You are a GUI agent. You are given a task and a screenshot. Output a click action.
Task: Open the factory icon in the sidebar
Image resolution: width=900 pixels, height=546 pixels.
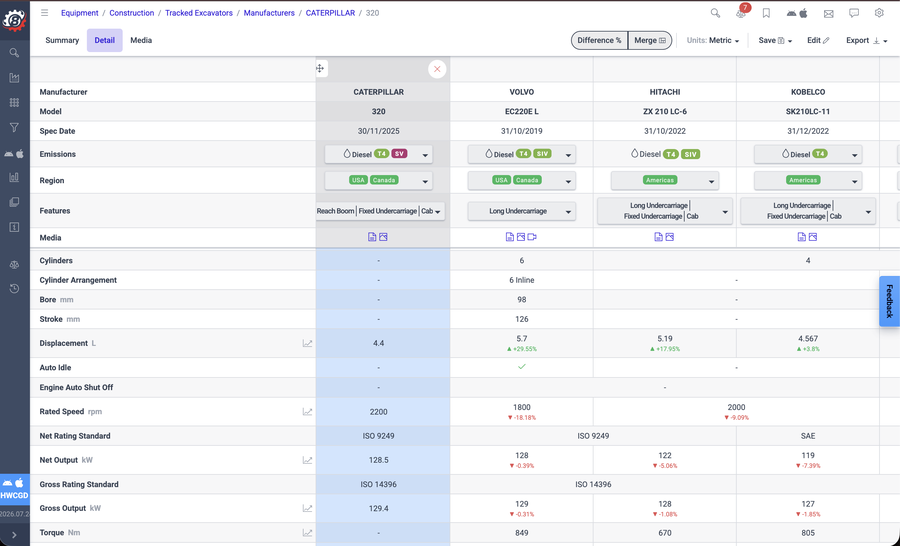14,78
